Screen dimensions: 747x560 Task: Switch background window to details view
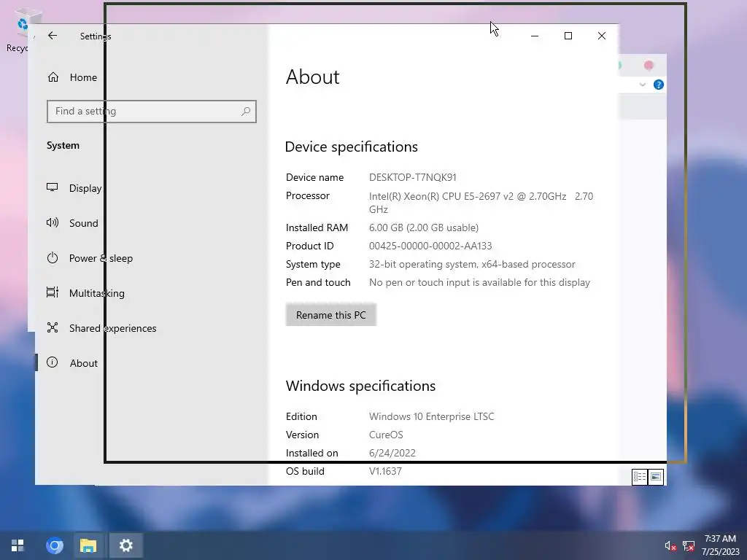coord(639,477)
